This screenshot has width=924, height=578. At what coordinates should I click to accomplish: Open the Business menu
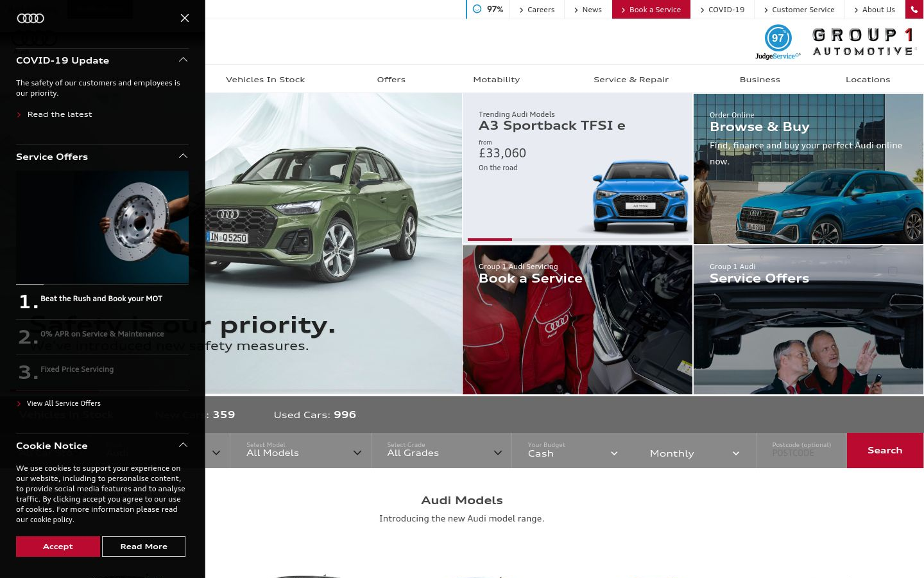pyautogui.click(x=760, y=80)
